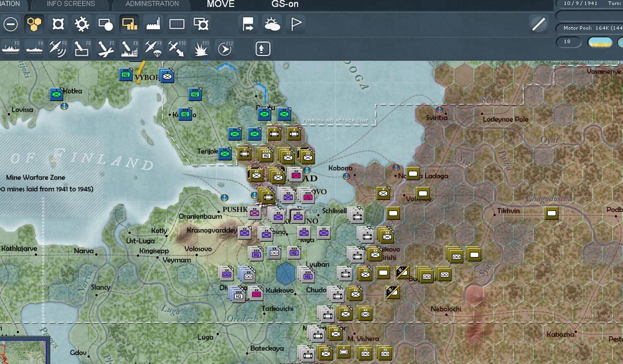This screenshot has height=364, width=623.
Task: Open the INFO SCREENS tab
Action: tap(71, 4)
